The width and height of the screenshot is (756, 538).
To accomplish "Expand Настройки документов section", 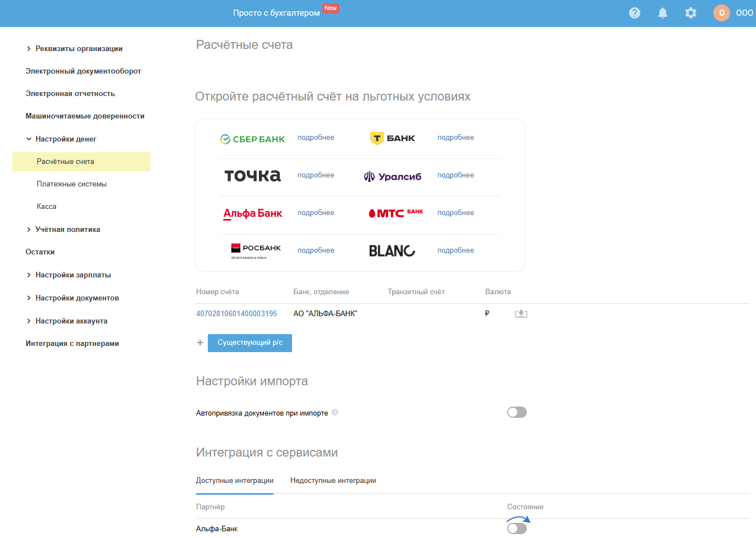I will point(29,298).
